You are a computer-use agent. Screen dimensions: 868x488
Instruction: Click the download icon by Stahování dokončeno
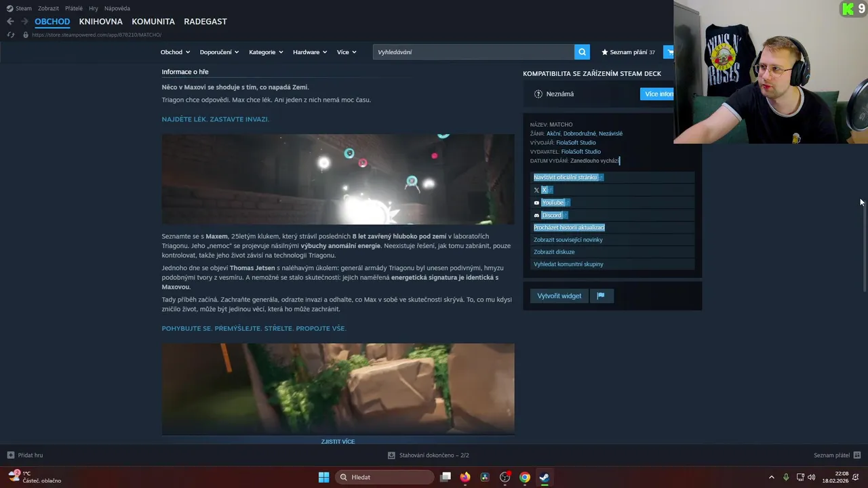[391, 455]
